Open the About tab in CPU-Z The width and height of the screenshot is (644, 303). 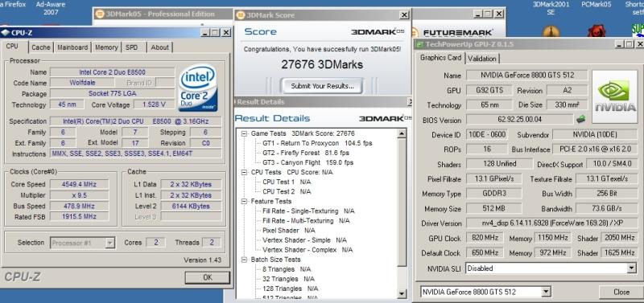coord(159,47)
